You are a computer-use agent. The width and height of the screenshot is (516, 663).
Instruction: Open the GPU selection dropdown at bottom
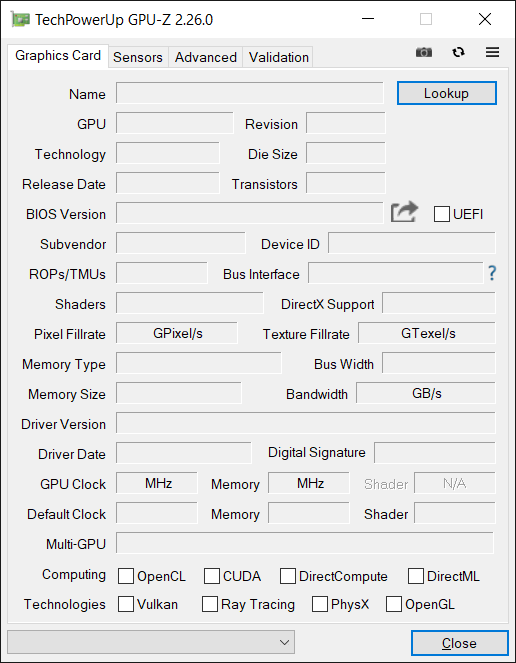pyautogui.click(x=151, y=643)
